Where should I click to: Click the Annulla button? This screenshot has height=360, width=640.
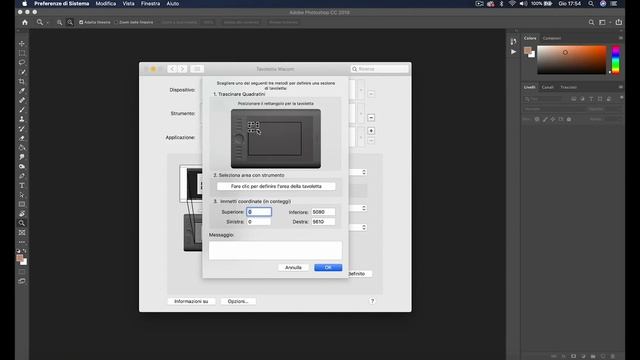click(x=293, y=267)
